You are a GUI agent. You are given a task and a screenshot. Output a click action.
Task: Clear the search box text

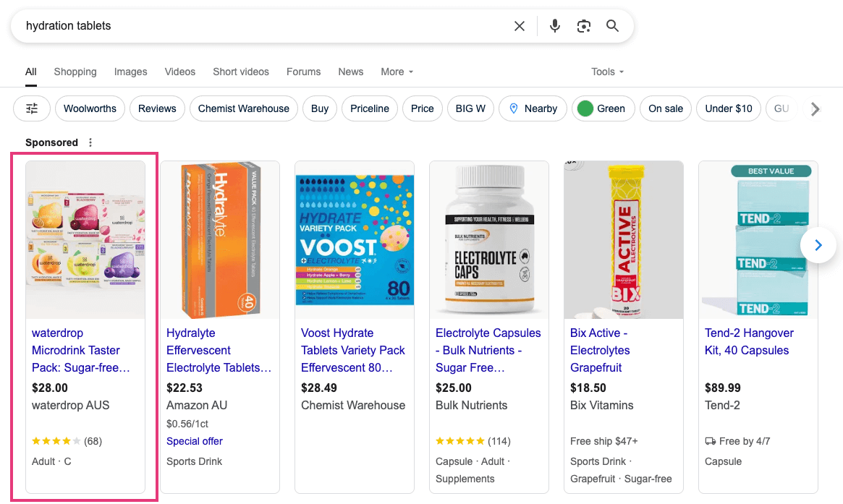tap(520, 26)
